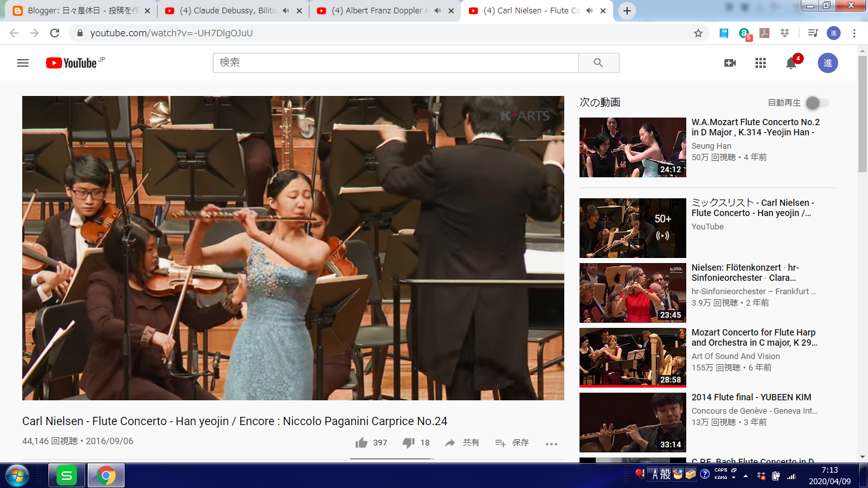Open the 2014 Flute final YUBEEN KIM thumbnail
The width and height of the screenshot is (868, 488).
pyautogui.click(x=633, y=423)
